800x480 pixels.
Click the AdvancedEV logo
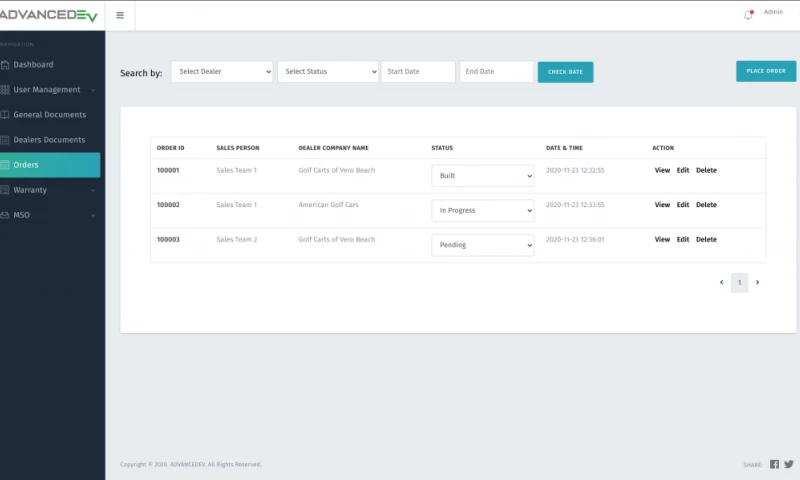(x=50, y=15)
